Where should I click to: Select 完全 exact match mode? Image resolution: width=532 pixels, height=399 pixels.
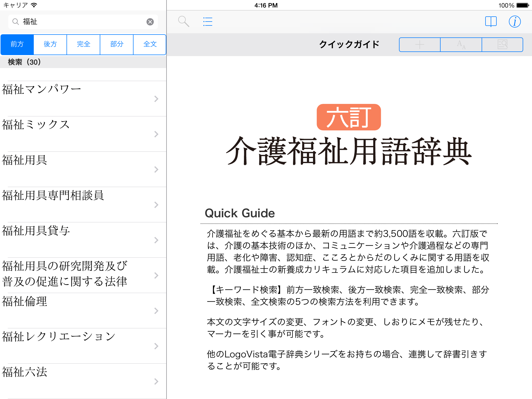(83, 44)
